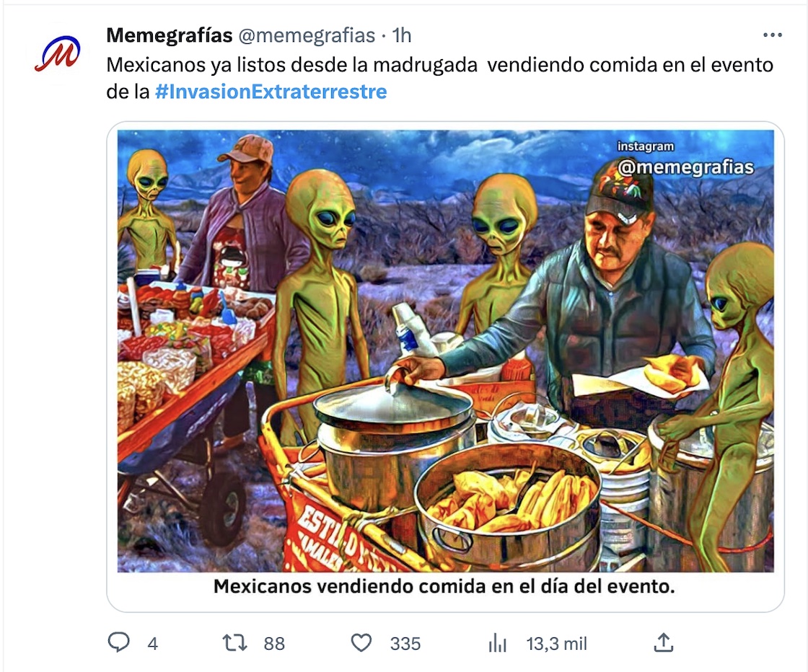
Task: Open the Memegrafías profile avatar
Action: (57, 53)
